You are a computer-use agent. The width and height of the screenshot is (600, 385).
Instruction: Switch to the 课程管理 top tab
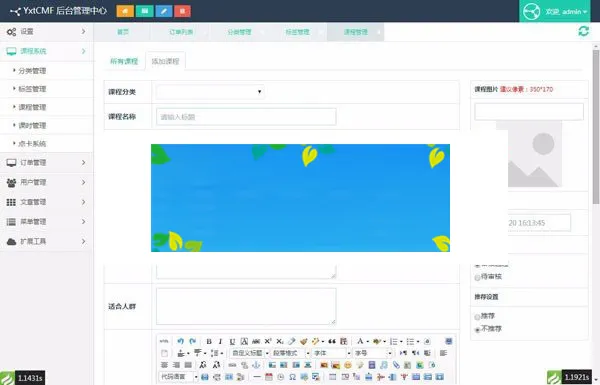click(x=355, y=32)
